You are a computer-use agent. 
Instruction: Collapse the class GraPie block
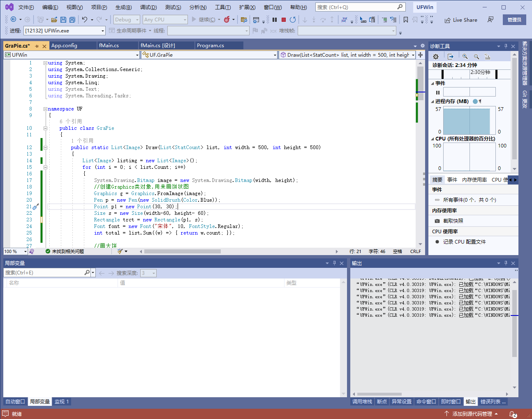click(x=45, y=128)
